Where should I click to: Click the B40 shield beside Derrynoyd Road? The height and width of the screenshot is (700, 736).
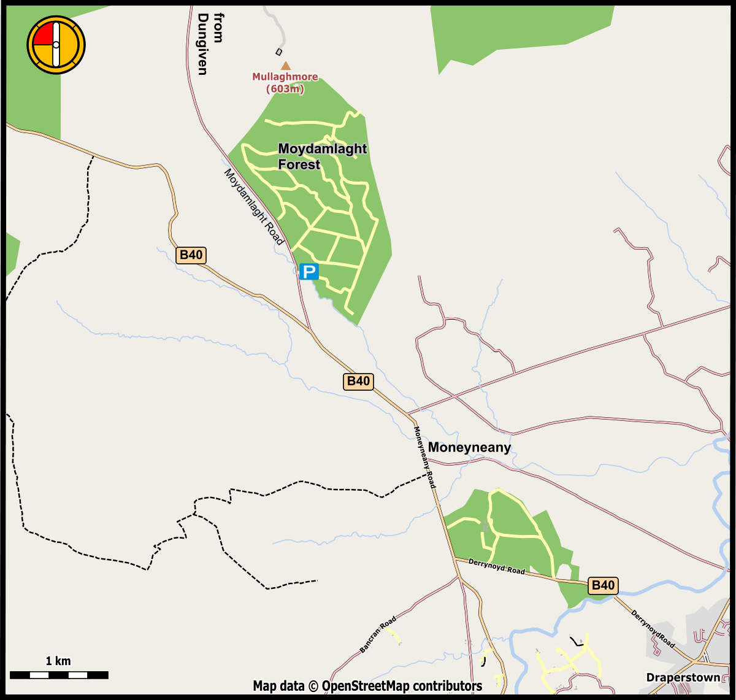(x=602, y=585)
